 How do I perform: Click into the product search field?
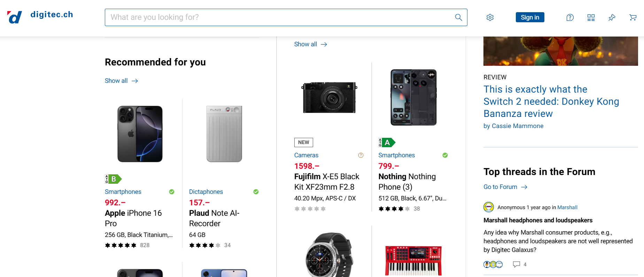tap(279, 17)
